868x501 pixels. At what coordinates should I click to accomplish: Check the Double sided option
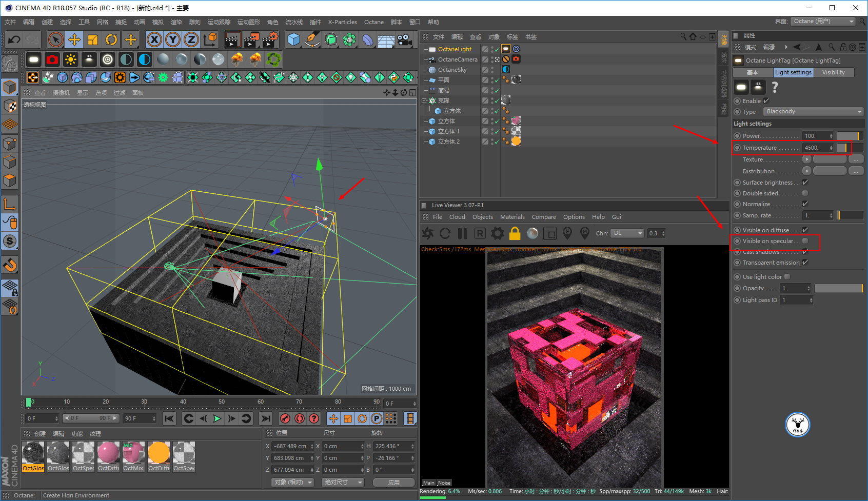pyautogui.click(x=805, y=193)
